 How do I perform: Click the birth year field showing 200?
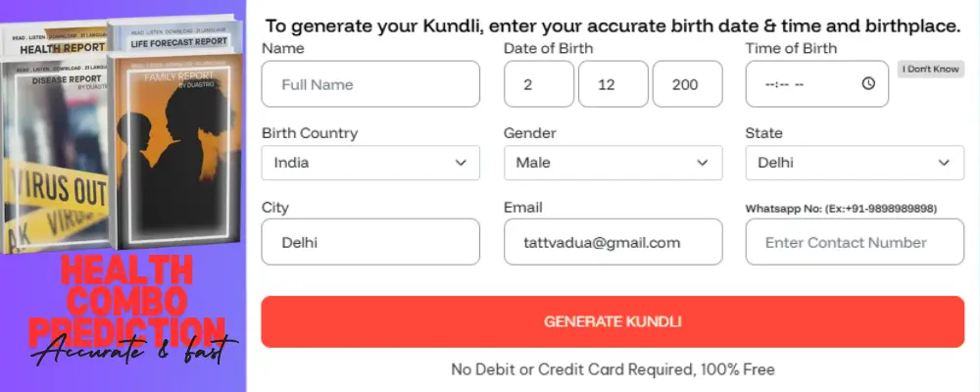tap(687, 84)
